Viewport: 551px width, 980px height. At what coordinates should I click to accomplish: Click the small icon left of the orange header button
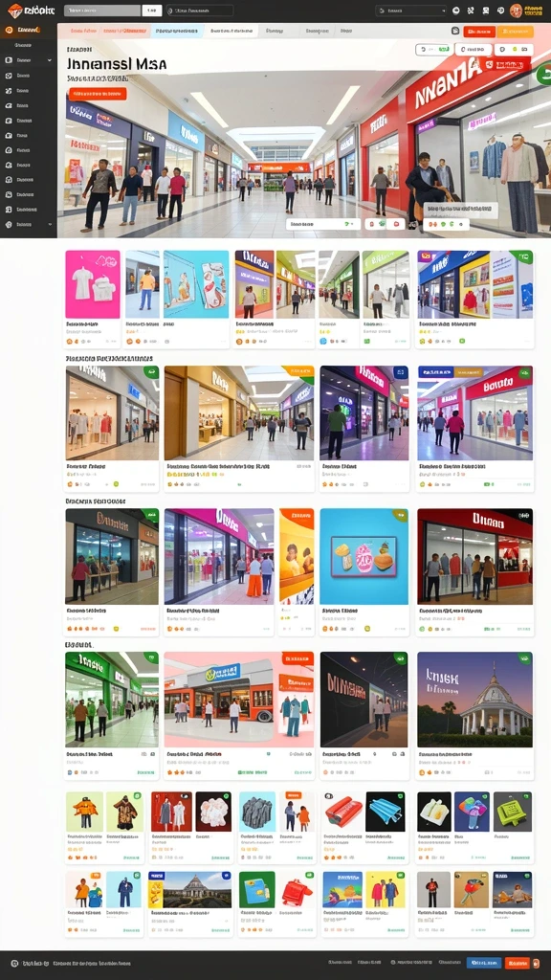point(455,32)
